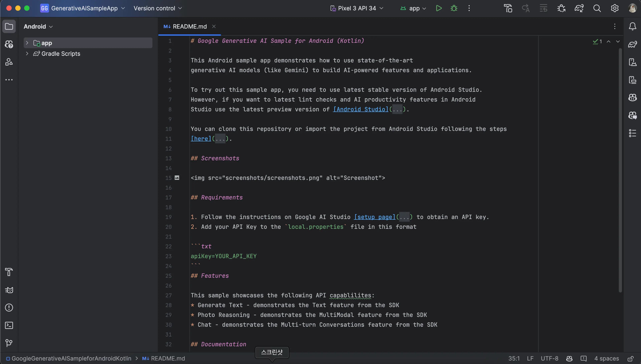Screen dimensions: 641x364
Task: Open the Build hammer tool window
Action: pyautogui.click(x=9, y=272)
